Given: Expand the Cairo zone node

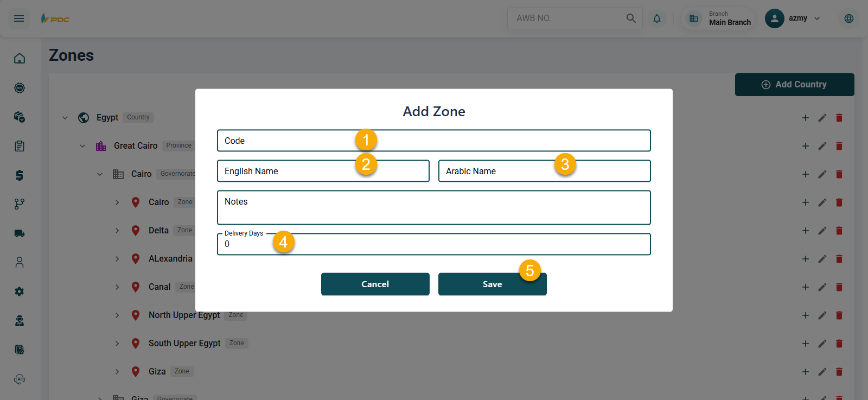Looking at the screenshot, I should point(117,202).
